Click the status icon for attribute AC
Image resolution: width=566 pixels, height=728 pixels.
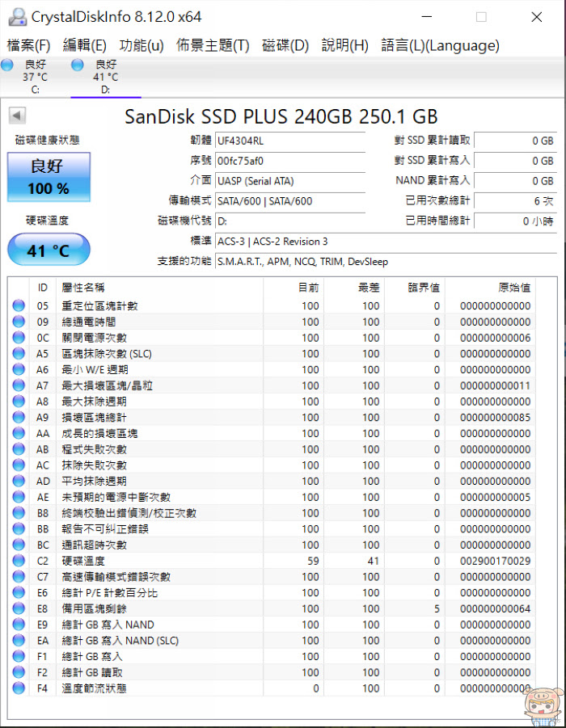tap(19, 465)
